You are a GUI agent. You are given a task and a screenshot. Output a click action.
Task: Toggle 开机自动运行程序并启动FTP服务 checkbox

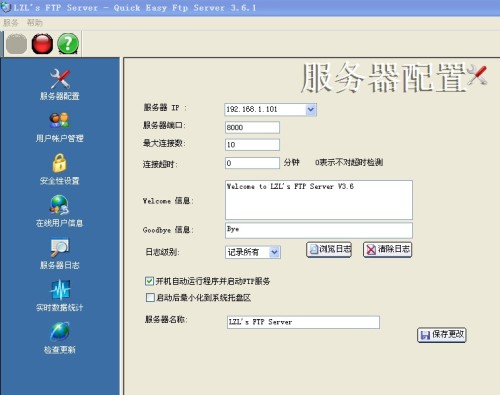[149, 281]
